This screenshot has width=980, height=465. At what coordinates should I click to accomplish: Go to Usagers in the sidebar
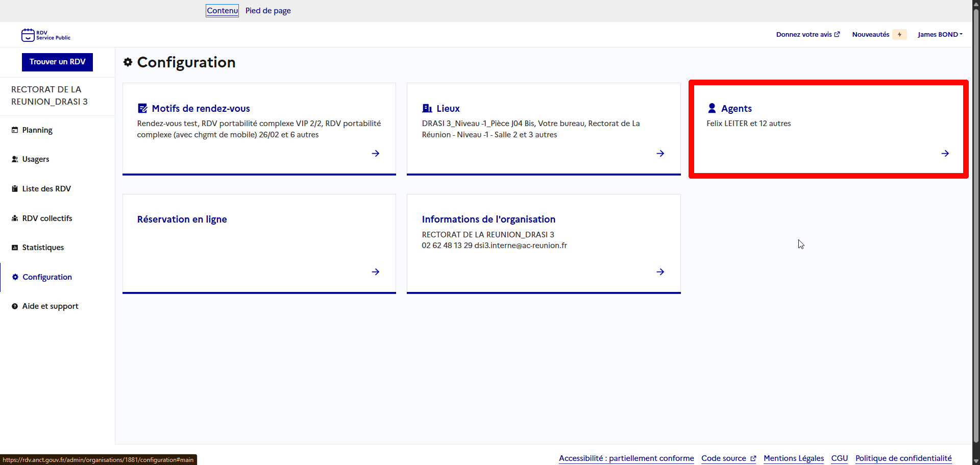click(x=36, y=159)
